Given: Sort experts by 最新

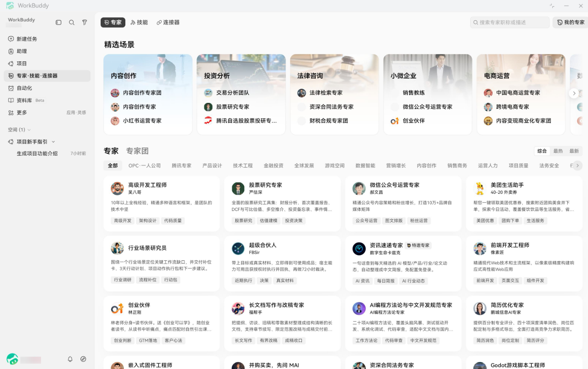Looking at the screenshot, I should point(574,151).
